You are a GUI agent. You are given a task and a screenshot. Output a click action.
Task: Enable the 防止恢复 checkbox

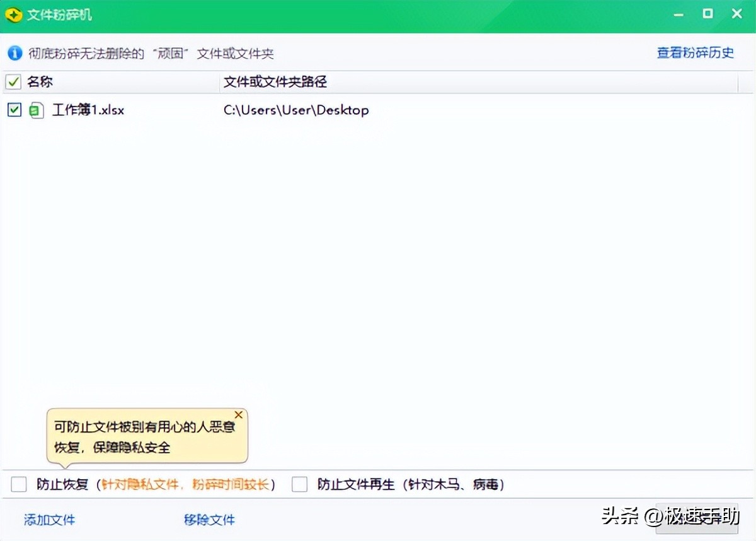18,484
